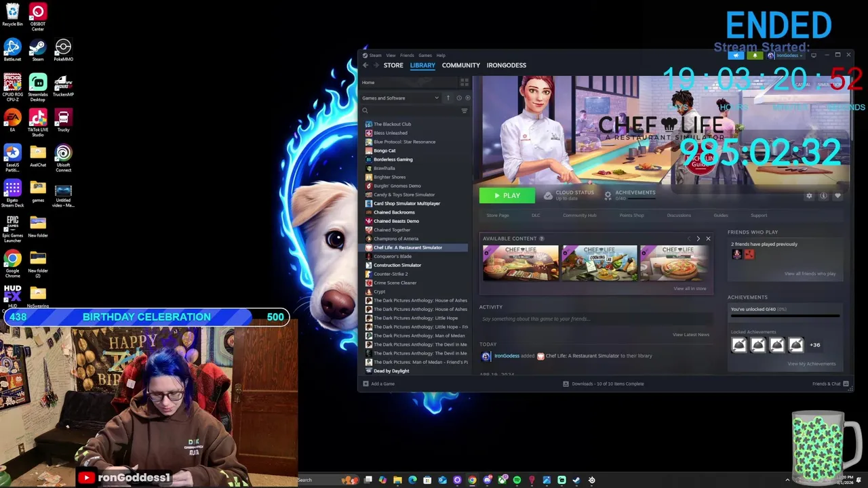
Task: Open PokeMMO desktop shortcut
Action: pos(63,50)
